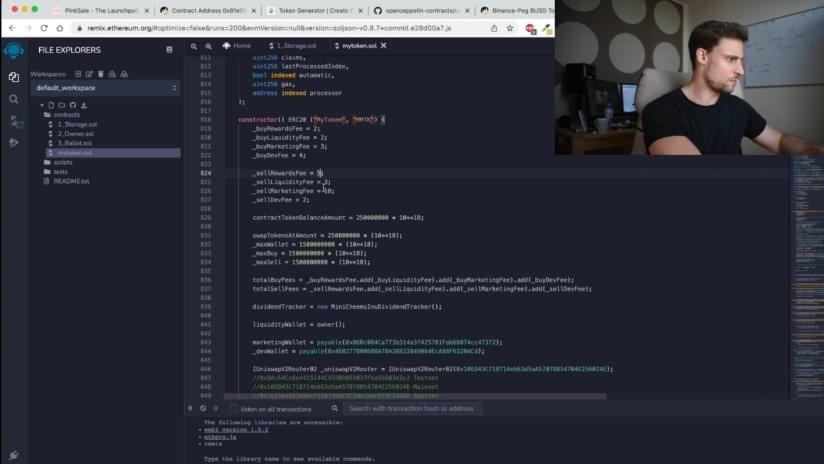Open the Deploy & run transactions icon

coord(13,143)
